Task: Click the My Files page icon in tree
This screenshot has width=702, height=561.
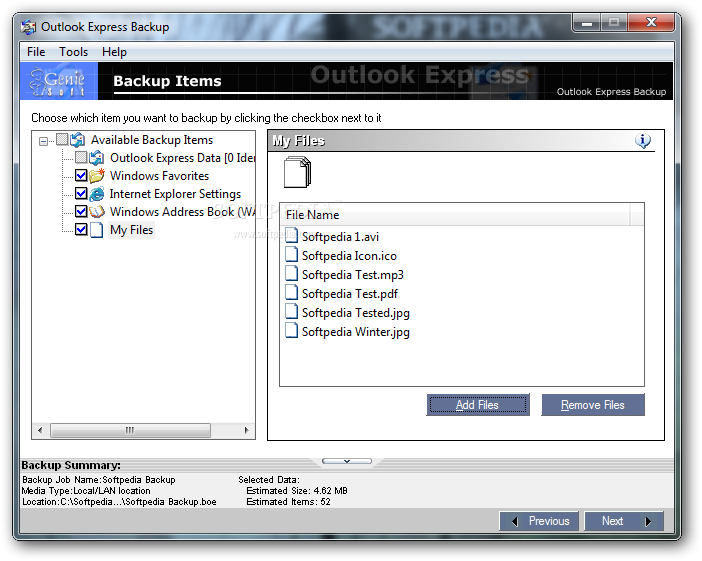Action: [x=97, y=230]
